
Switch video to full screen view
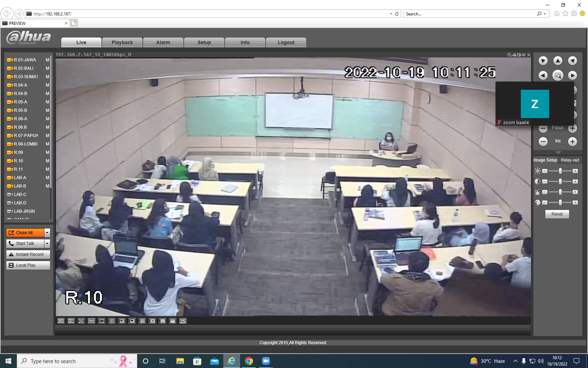[x=81, y=321]
